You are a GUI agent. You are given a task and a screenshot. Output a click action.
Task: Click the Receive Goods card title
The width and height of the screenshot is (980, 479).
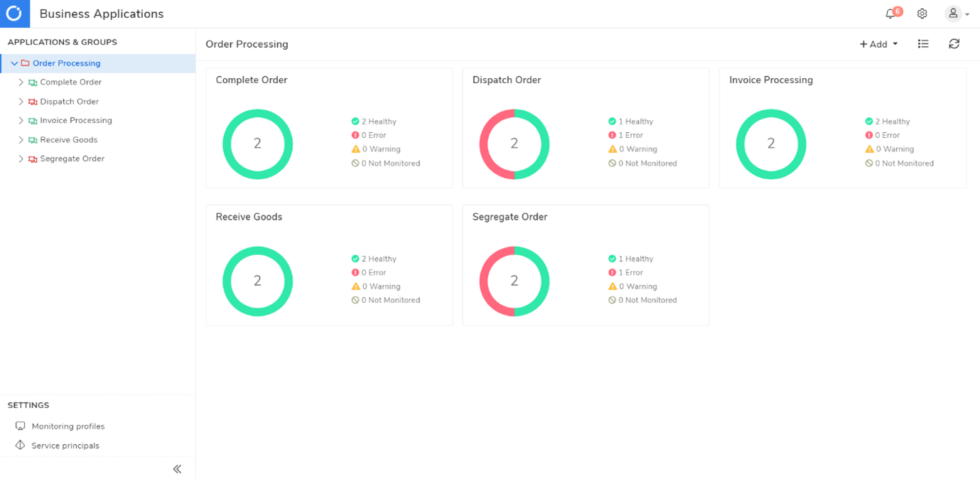(249, 217)
